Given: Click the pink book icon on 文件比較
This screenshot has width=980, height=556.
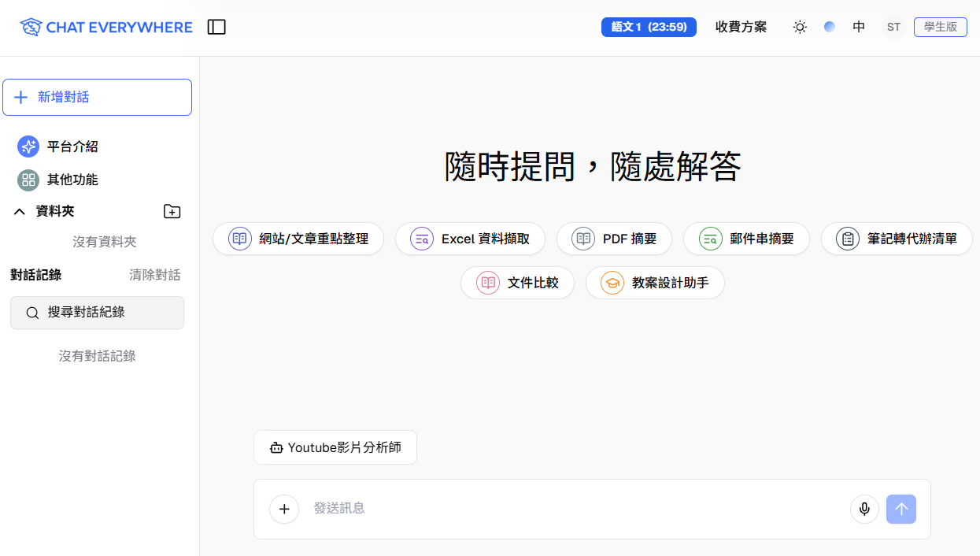Looking at the screenshot, I should click(x=488, y=283).
